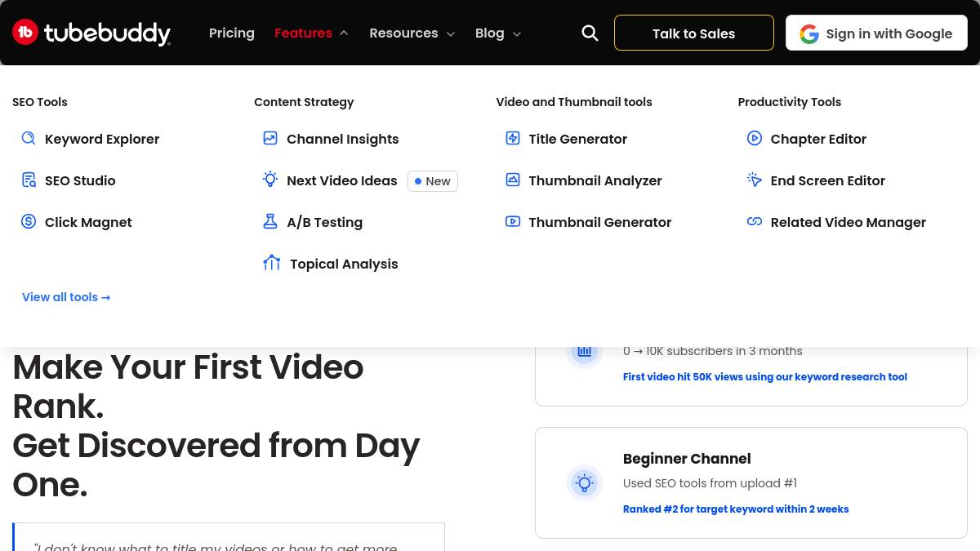Click the SEO Tools heading
This screenshot has height=551, width=980.
(40, 102)
